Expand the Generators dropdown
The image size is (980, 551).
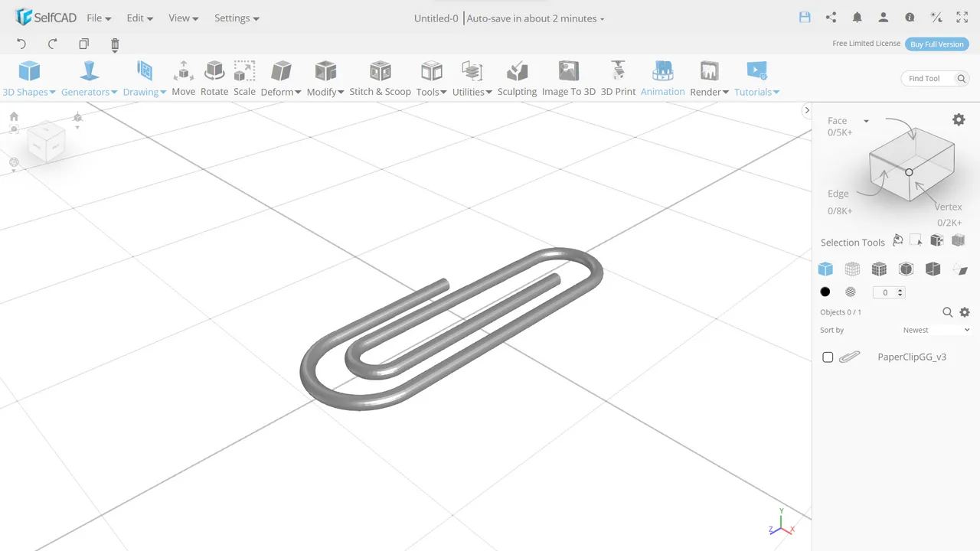(x=90, y=79)
